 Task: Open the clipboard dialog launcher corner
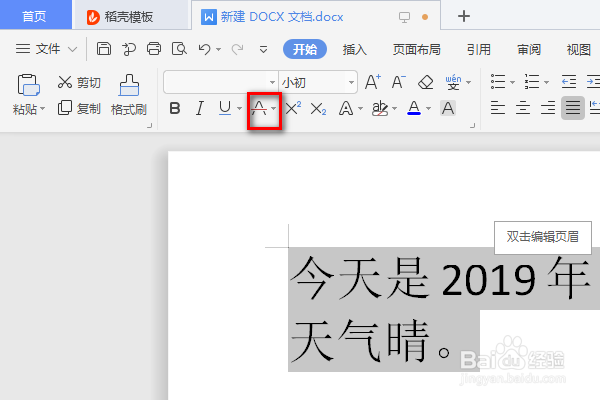[x=150, y=125]
